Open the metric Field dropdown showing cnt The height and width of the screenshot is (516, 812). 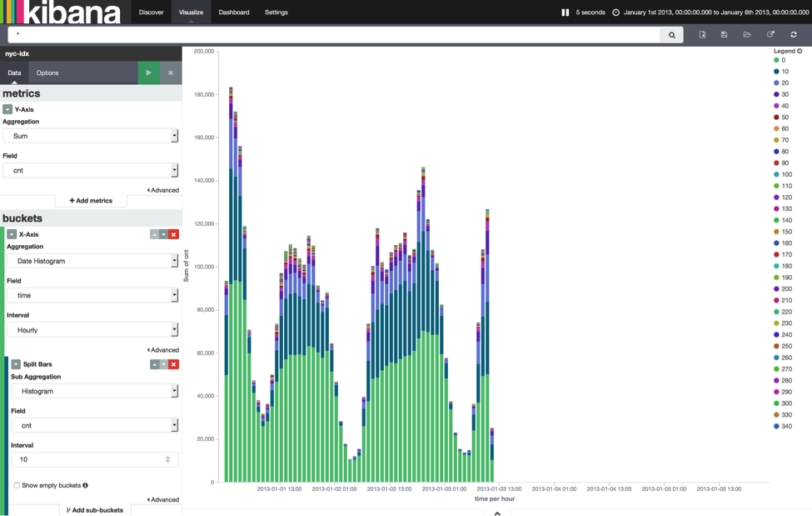(91, 170)
